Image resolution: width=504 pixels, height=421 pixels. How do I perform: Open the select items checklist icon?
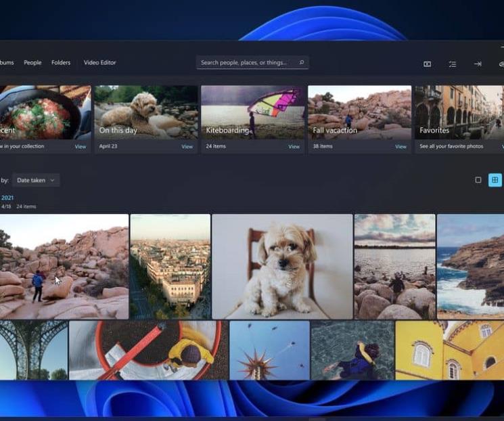(x=453, y=64)
